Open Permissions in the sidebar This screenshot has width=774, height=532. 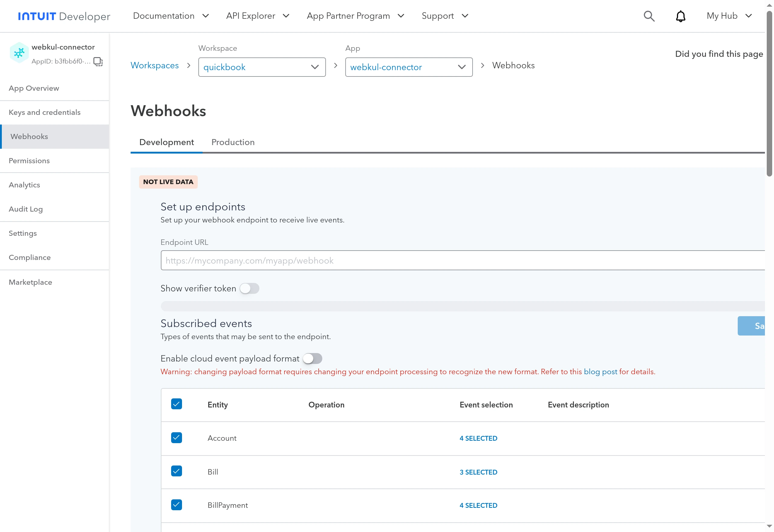54,161
